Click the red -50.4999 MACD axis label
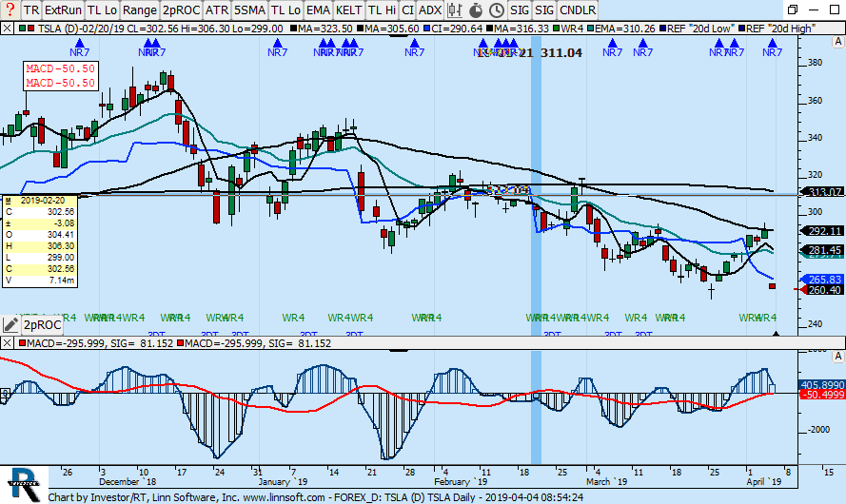 [x=822, y=395]
